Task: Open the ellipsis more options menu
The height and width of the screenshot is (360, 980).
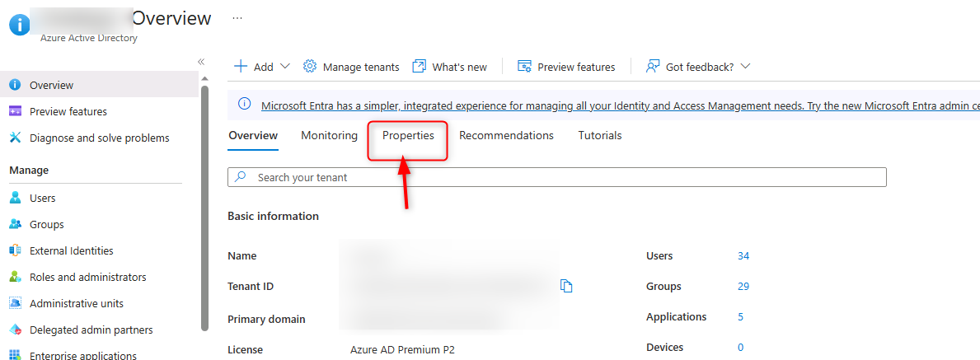Action: [237, 17]
